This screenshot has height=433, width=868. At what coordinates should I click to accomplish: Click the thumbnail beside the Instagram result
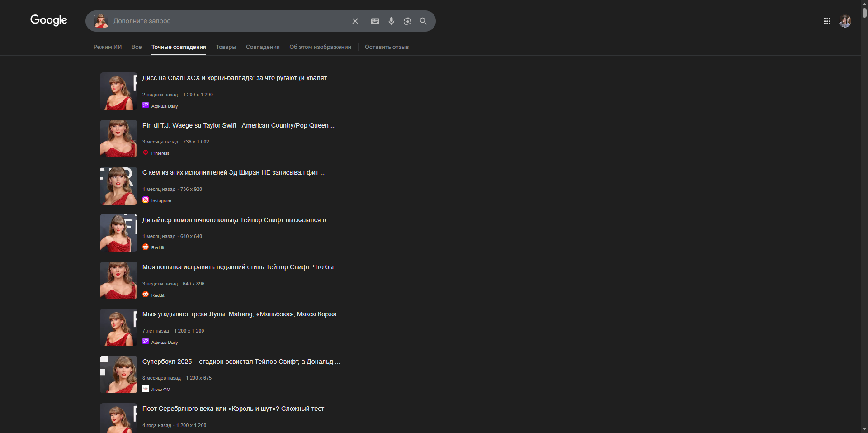[x=118, y=186]
